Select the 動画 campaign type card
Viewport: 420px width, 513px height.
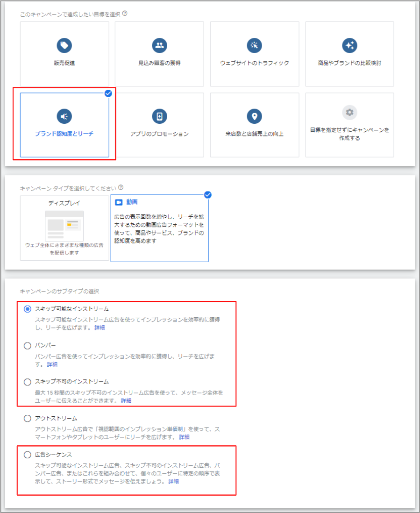tap(159, 228)
